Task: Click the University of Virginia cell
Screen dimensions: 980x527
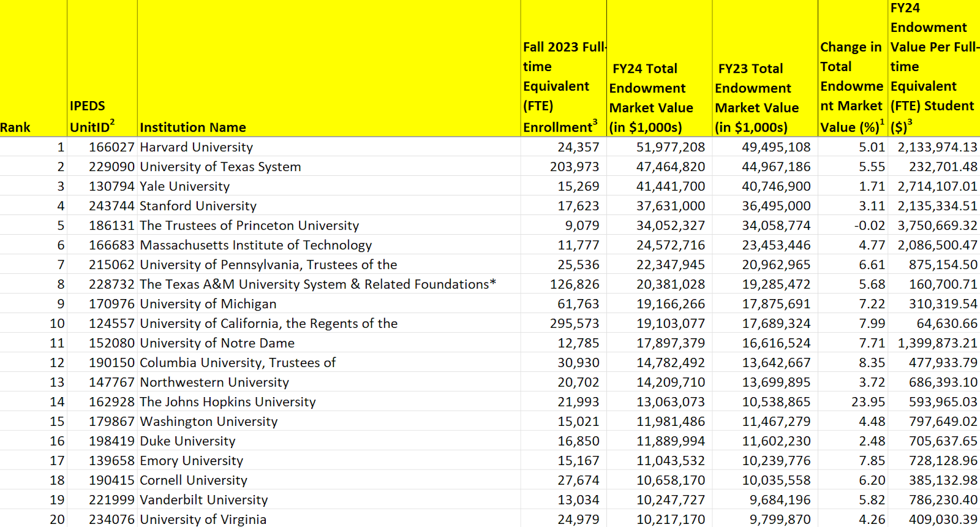Action: click(329, 518)
